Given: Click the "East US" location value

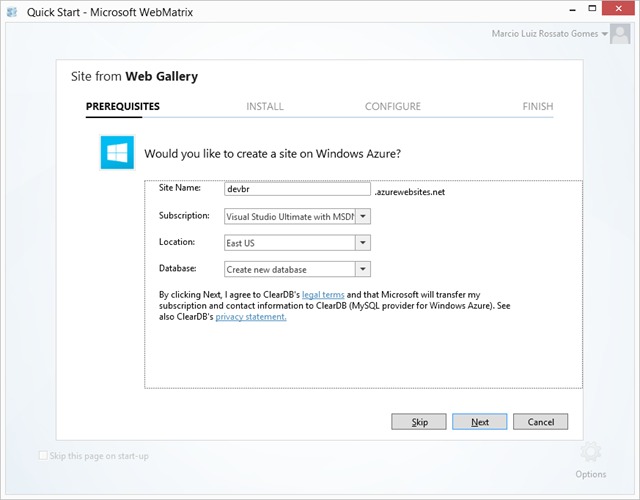Looking at the screenshot, I should [x=240, y=243].
